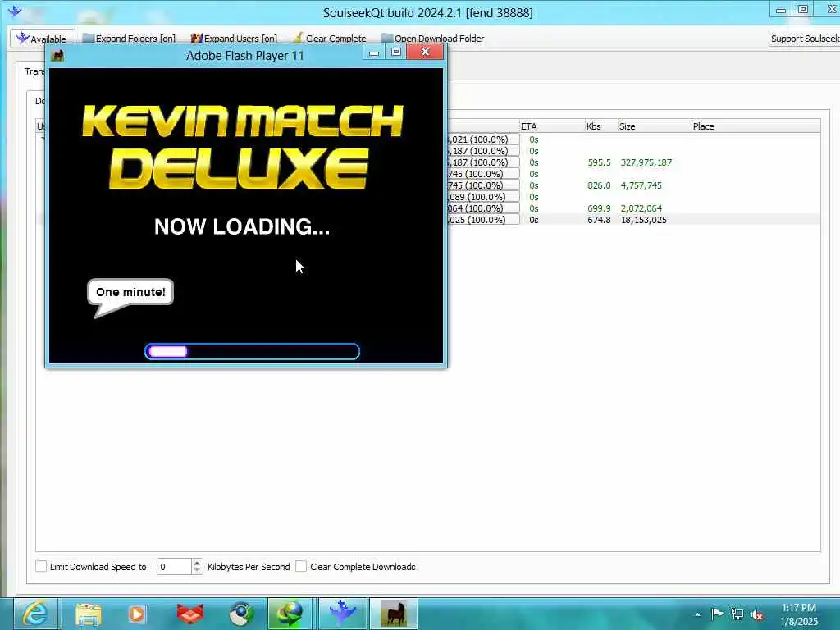Close the Adobe Flash Player window
The height and width of the screenshot is (630, 840).
(426, 52)
